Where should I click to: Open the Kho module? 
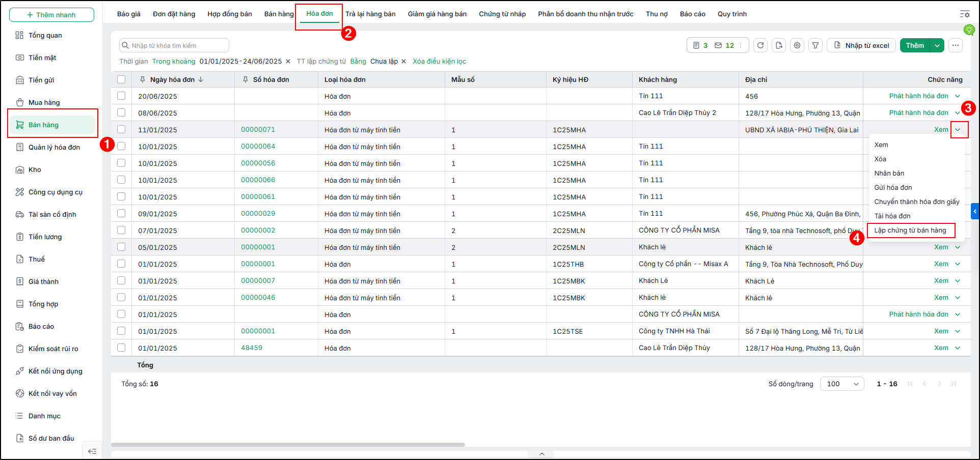click(35, 169)
